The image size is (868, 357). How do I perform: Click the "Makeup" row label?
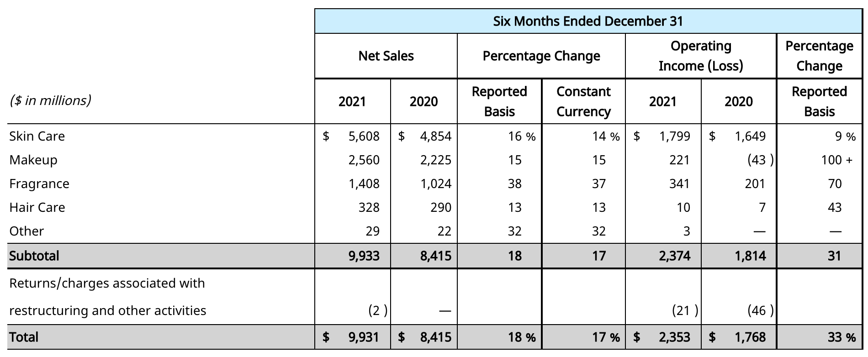tap(33, 160)
